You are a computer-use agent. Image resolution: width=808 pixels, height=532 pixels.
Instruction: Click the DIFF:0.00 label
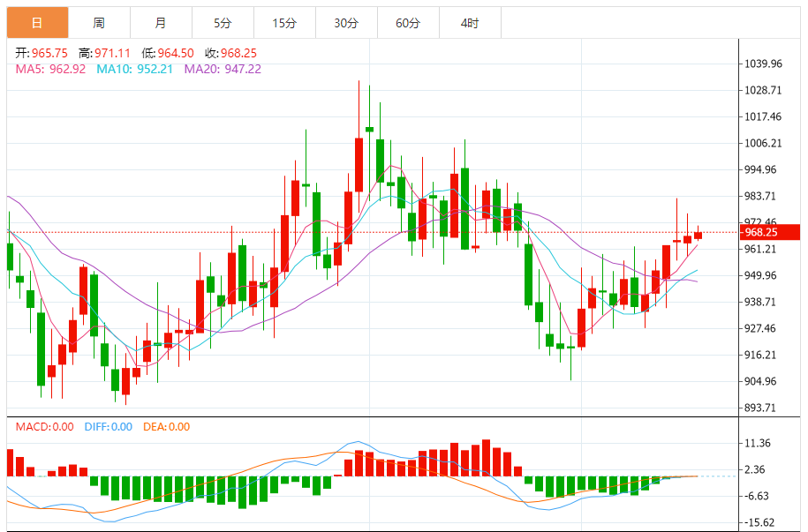click(109, 427)
